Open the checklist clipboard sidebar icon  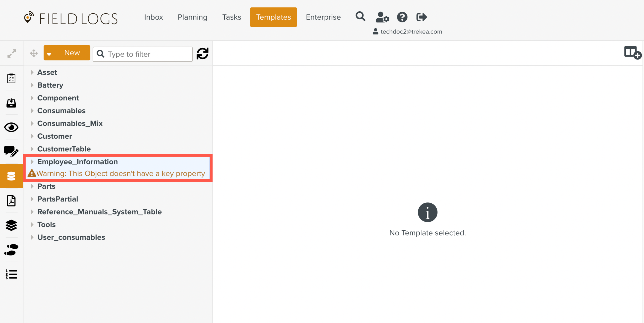pyautogui.click(x=11, y=78)
